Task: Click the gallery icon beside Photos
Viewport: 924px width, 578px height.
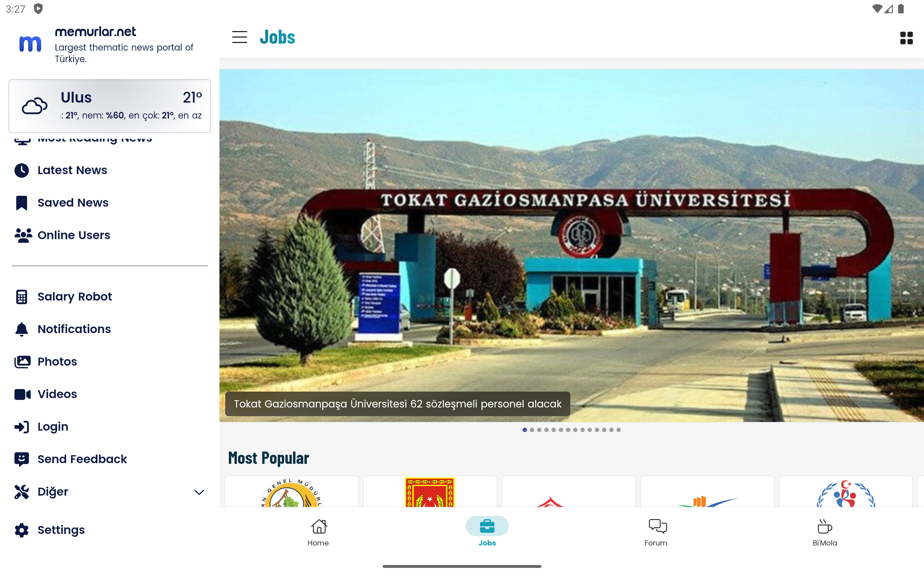Action: click(22, 362)
